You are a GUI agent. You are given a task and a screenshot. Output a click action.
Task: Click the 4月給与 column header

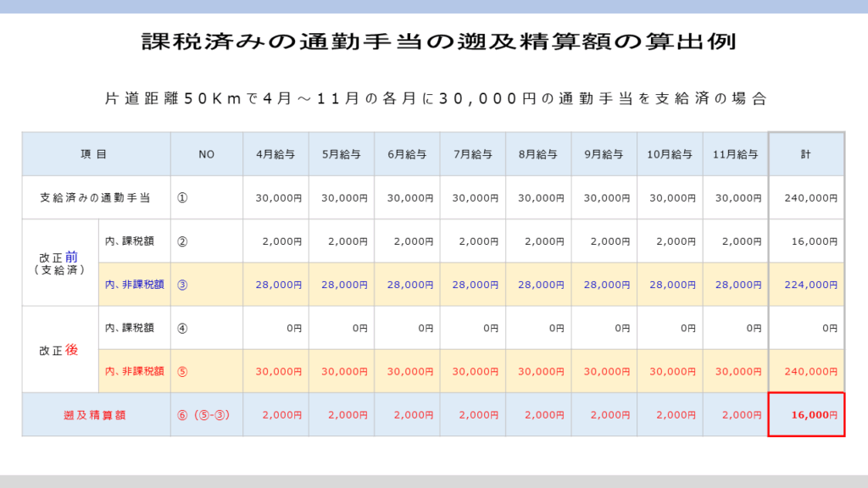point(275,154)
